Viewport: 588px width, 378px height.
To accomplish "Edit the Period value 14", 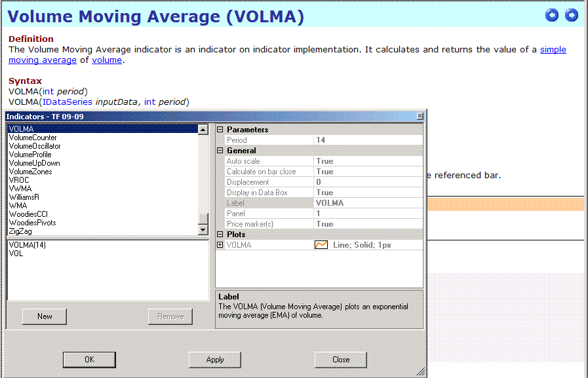I will 368,140.
